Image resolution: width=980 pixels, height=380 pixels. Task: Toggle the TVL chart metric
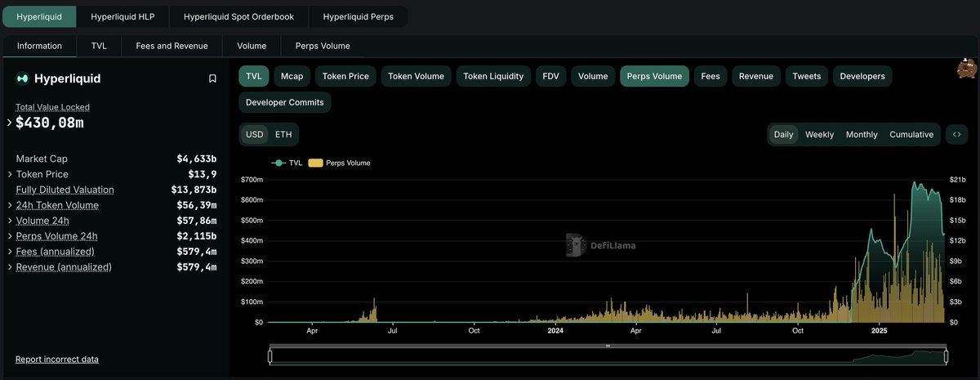click(x=254, y=76)
